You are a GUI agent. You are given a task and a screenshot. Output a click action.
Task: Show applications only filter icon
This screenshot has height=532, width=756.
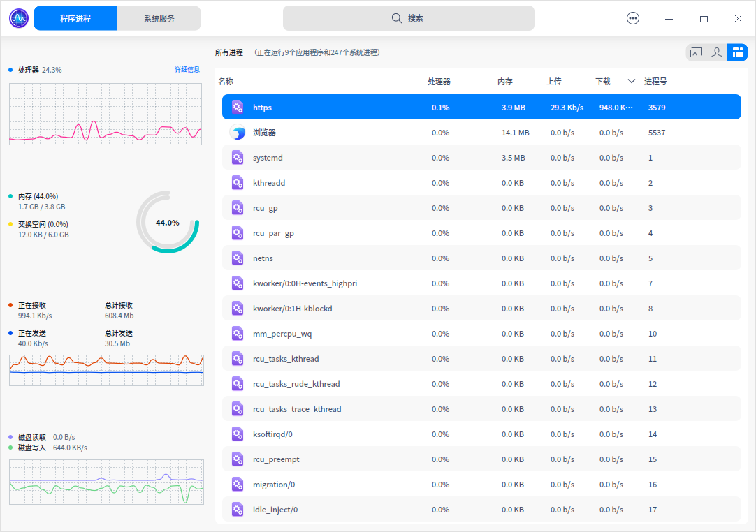click(696, 52)
